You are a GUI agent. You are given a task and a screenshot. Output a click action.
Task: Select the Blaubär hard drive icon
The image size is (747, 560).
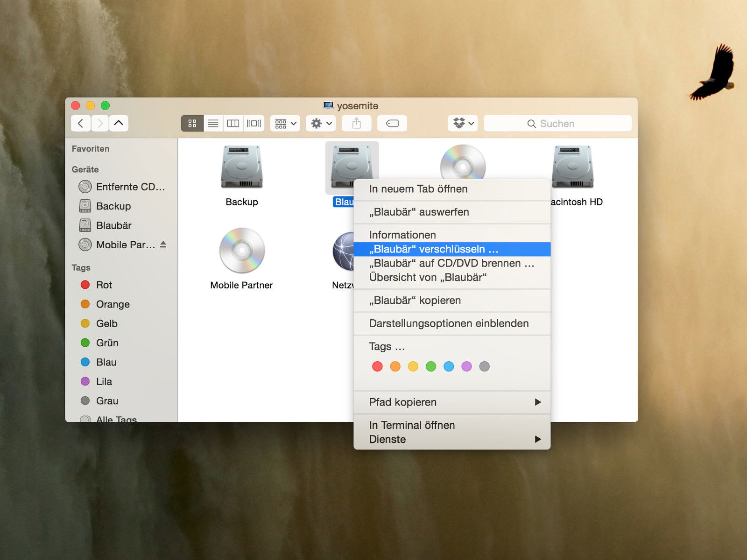point(352,167)
